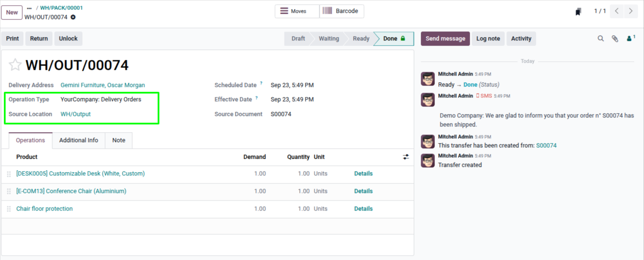Viewport: 644px width, 260px height.
Task: Go to next record arrow
Action: (631, 11)
